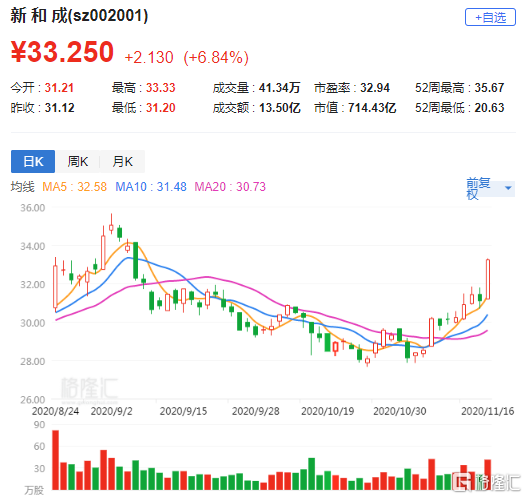This screenshot has width=527, height=499.
Task: Click the 2020/9/15 date axis label
Action: click(184, 411)
